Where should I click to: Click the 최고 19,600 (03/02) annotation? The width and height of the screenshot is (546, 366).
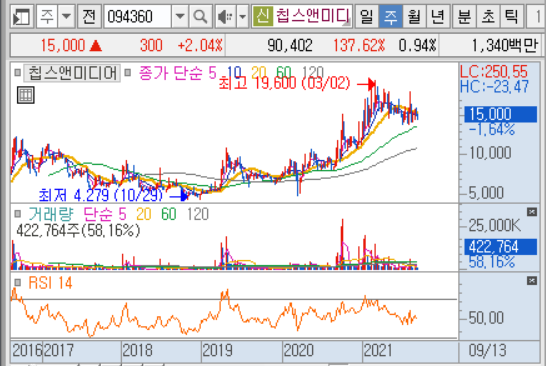pos(284,83)
